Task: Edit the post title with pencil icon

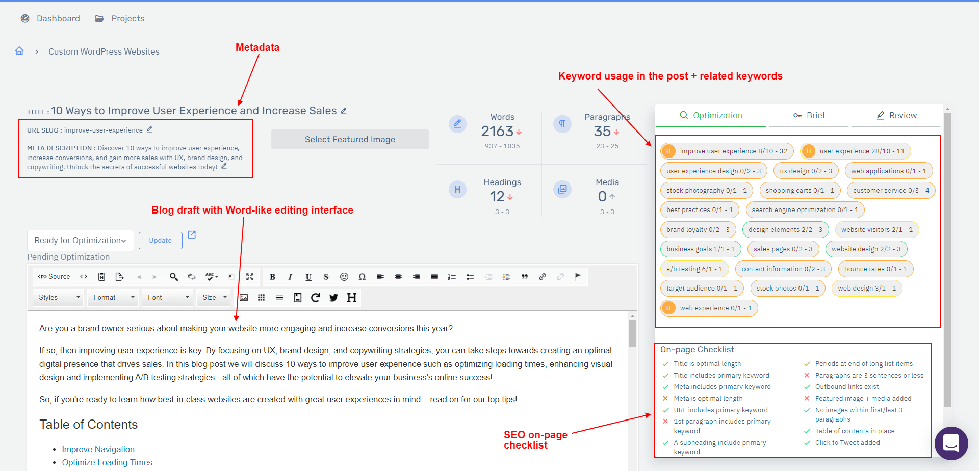Action: [x=344, y=111]
